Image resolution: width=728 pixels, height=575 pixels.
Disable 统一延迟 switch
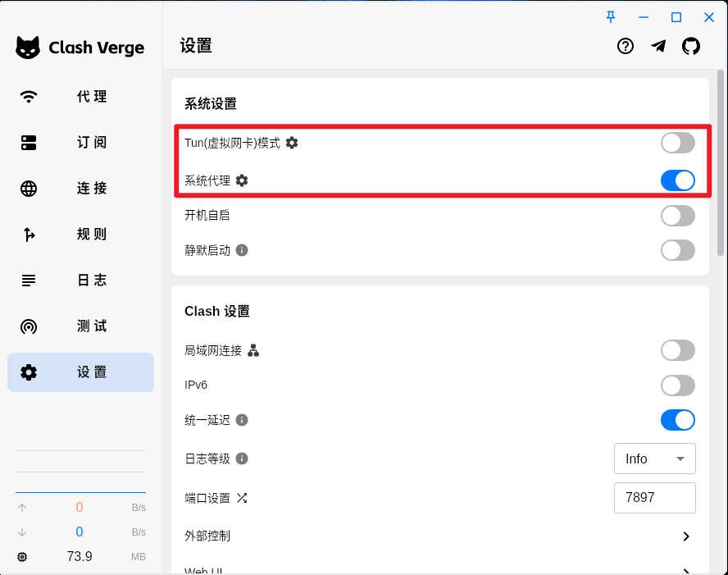tap(678, 420)
